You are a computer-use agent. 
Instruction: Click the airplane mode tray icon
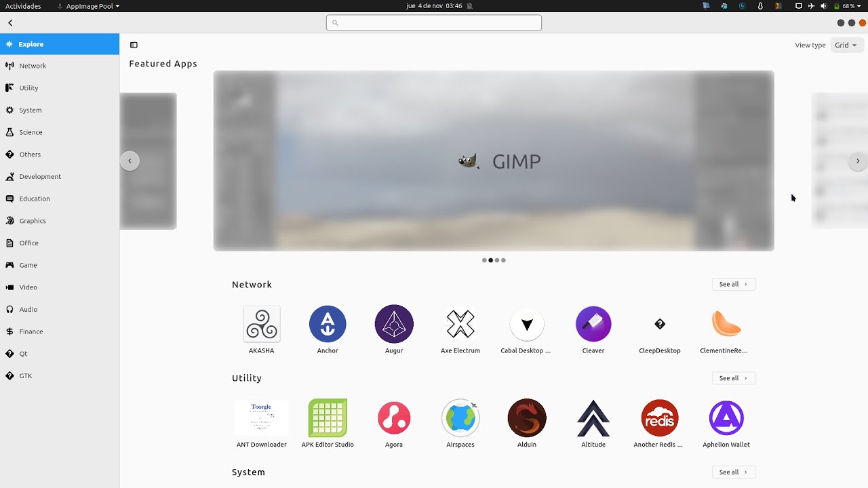811,6
